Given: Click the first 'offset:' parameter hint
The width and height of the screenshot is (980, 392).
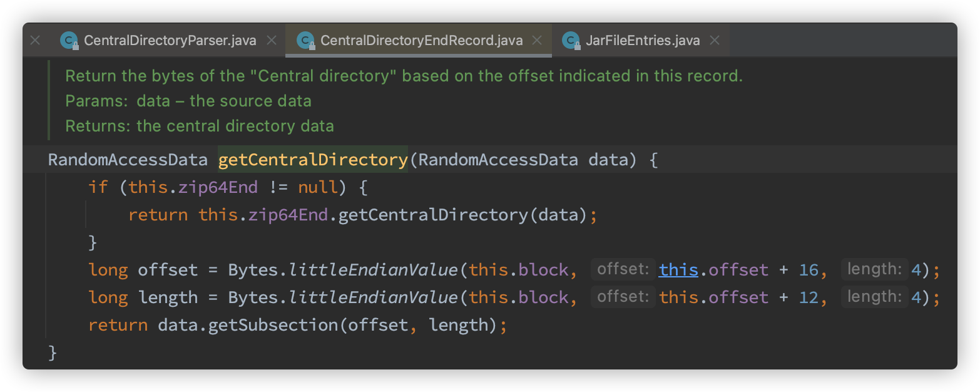Looking at the screenshot, I should 622,268.
